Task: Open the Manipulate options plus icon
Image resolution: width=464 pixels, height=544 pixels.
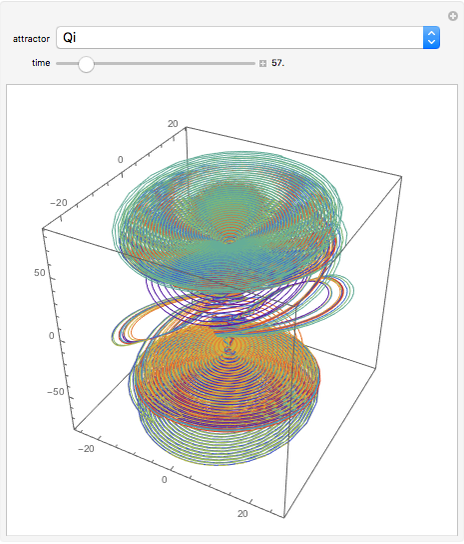Action: [x=453, y=16]
